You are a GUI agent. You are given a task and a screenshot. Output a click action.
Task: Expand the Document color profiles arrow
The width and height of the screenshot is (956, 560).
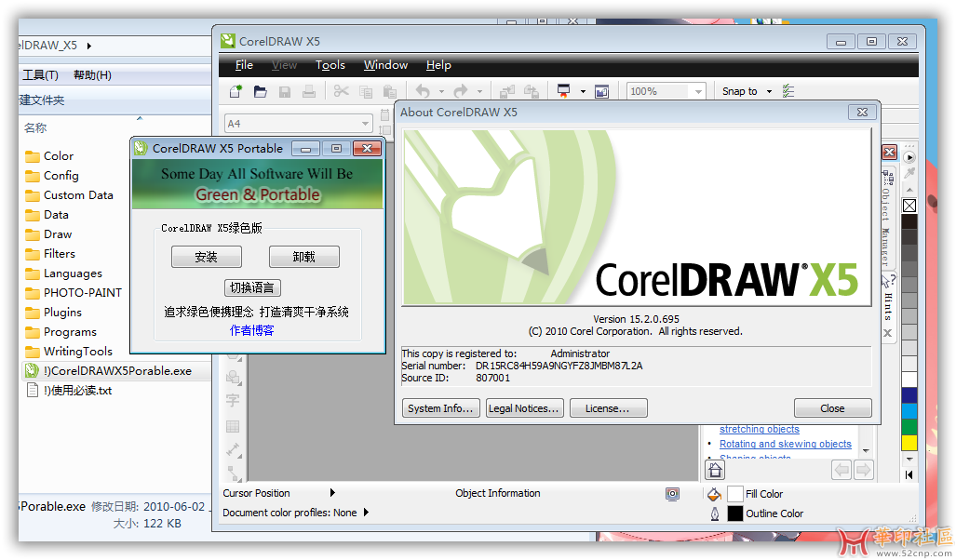366,512
